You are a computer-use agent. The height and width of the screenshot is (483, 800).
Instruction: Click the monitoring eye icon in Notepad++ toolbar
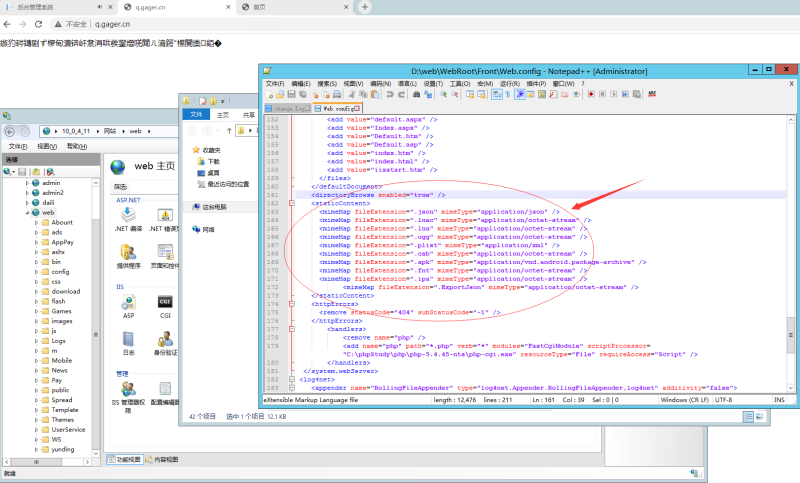tap(576, 94)
